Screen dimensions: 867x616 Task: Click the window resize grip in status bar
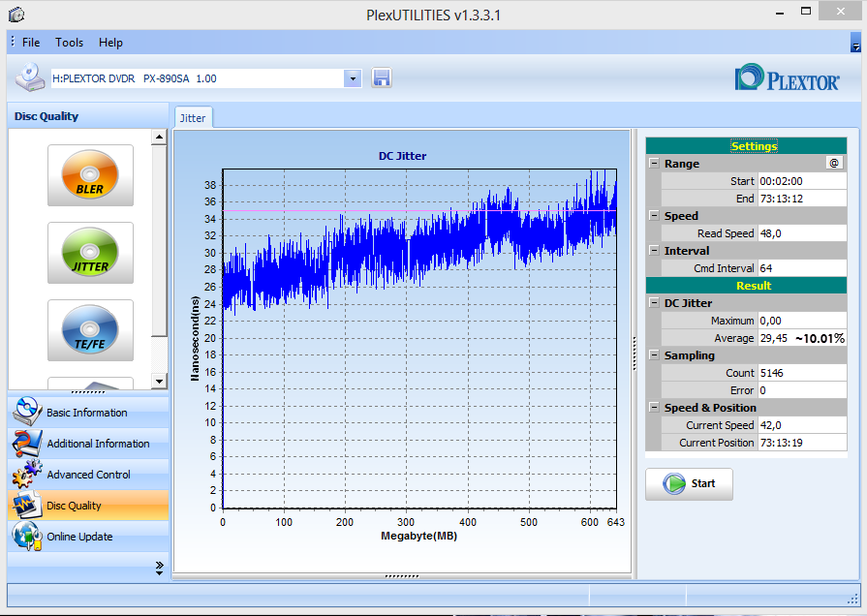click(852, 600)
